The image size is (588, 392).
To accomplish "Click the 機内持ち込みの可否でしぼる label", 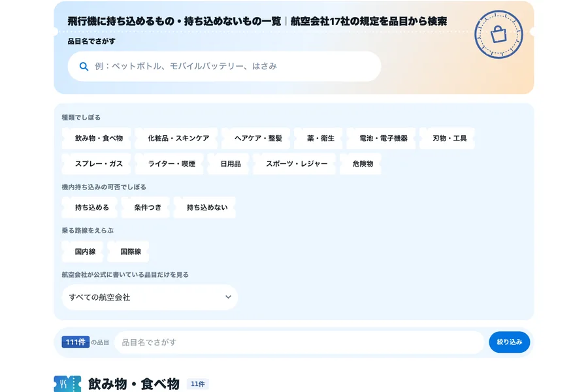I will (x=104, y=187).
